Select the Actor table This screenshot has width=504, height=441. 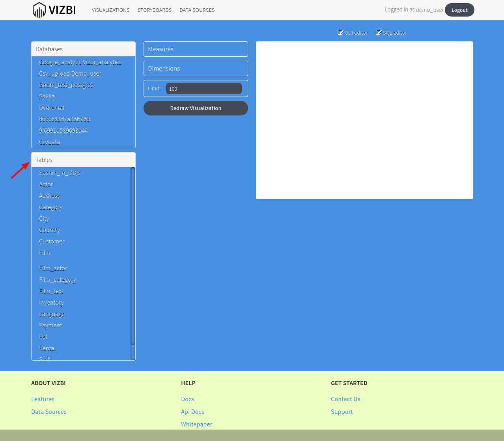[46, 184]
